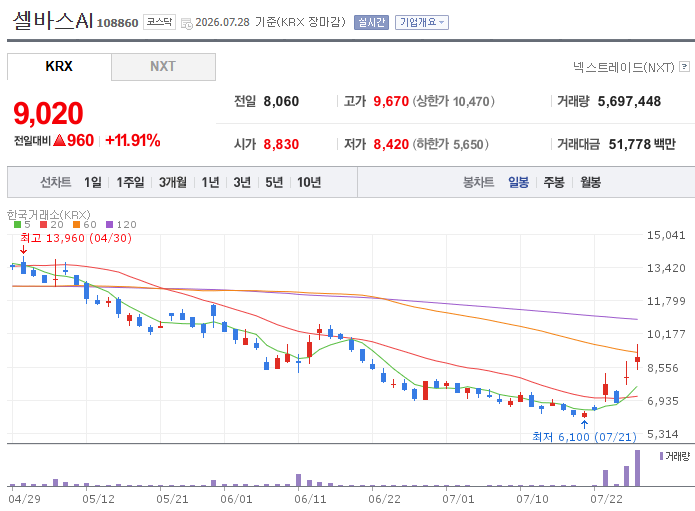695x511 pixels.
Task: Select the 5년 line chart period
Action: pyautogui.click(x=274, y=182)
